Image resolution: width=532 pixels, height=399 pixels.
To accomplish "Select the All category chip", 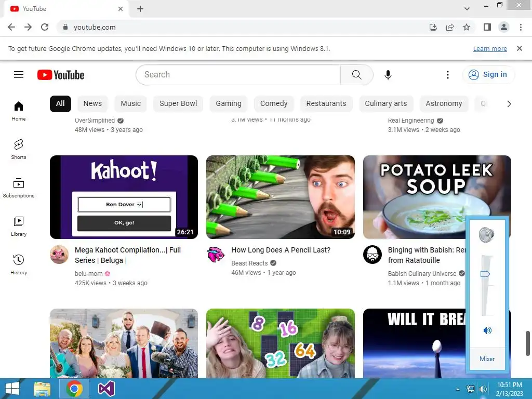I will coord(60,103).
